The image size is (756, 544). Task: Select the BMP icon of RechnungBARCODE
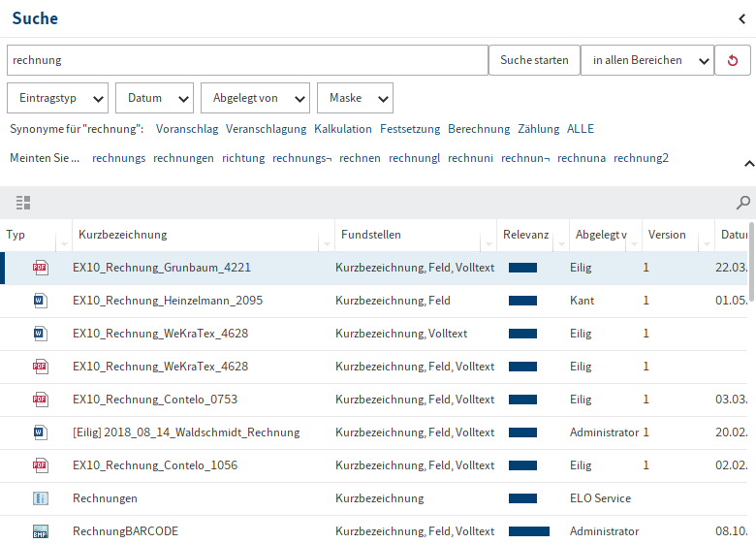coord(41,531)
